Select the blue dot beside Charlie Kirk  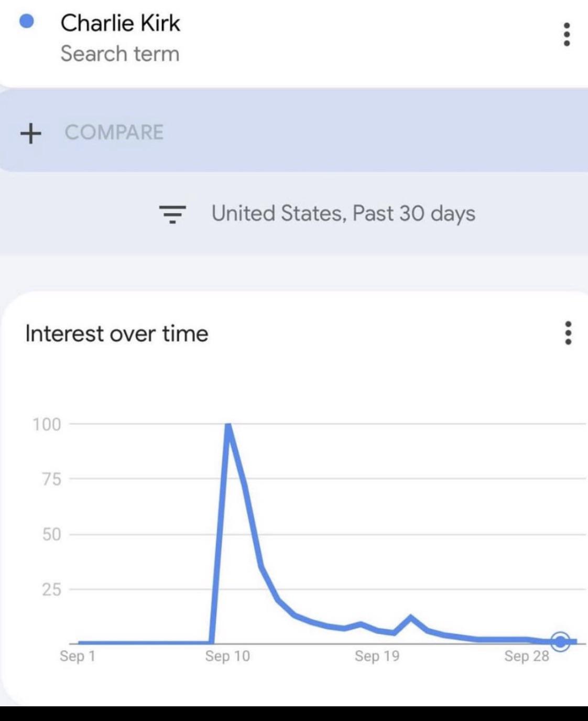pyautogui.click(x=27, y=21)
